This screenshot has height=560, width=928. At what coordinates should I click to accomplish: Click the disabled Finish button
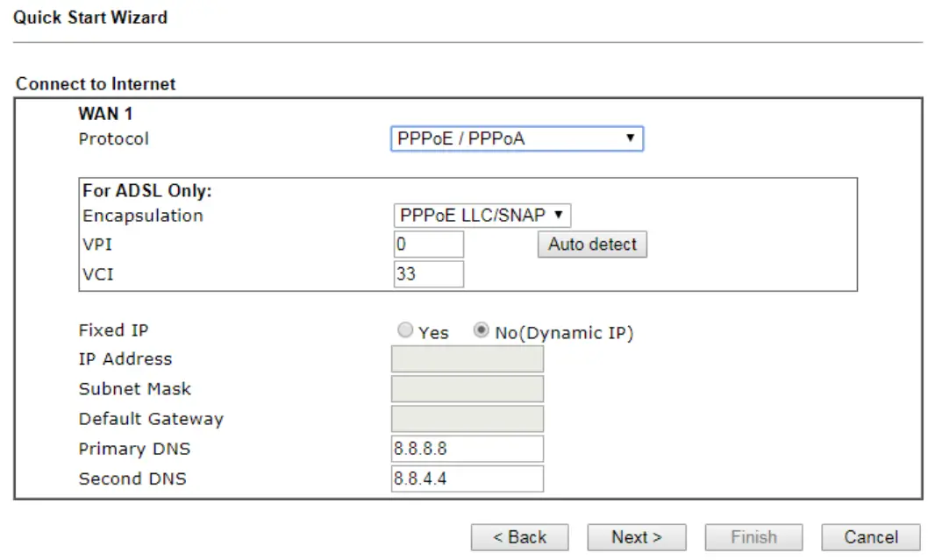coord(753,537)
